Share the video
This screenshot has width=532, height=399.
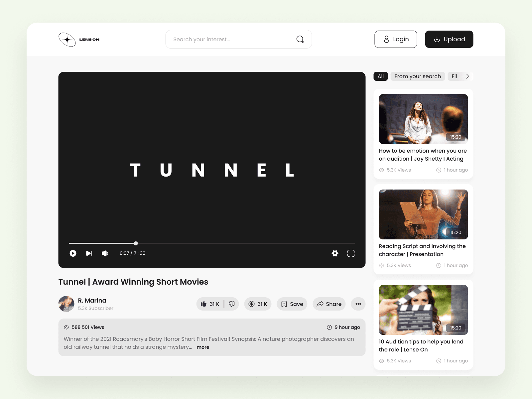[329, 304]
